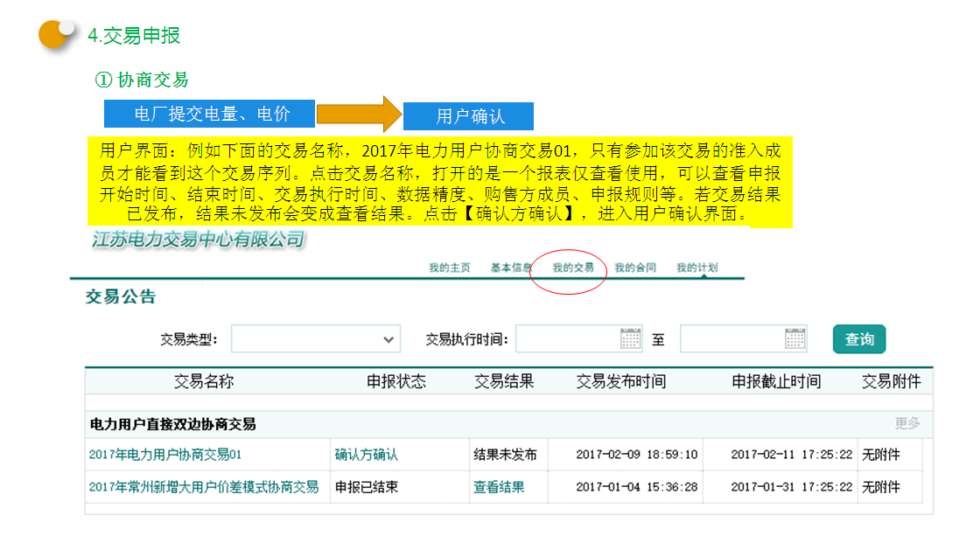Open start date calendar picker icon

[631, 339]
